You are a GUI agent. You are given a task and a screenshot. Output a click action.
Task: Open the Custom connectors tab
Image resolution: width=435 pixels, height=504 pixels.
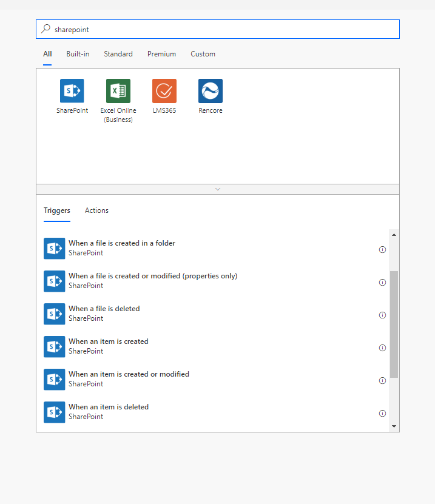[203, 54]
